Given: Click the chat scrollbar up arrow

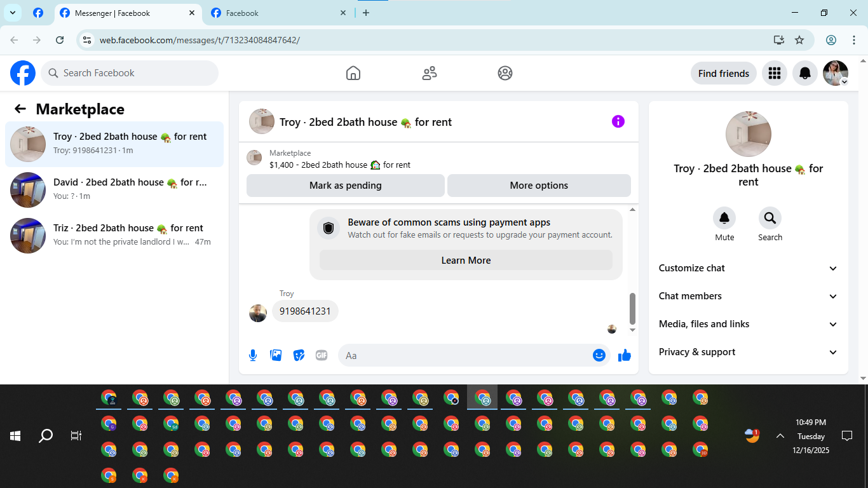Looking at the screenshot, I should coord(632,210).
